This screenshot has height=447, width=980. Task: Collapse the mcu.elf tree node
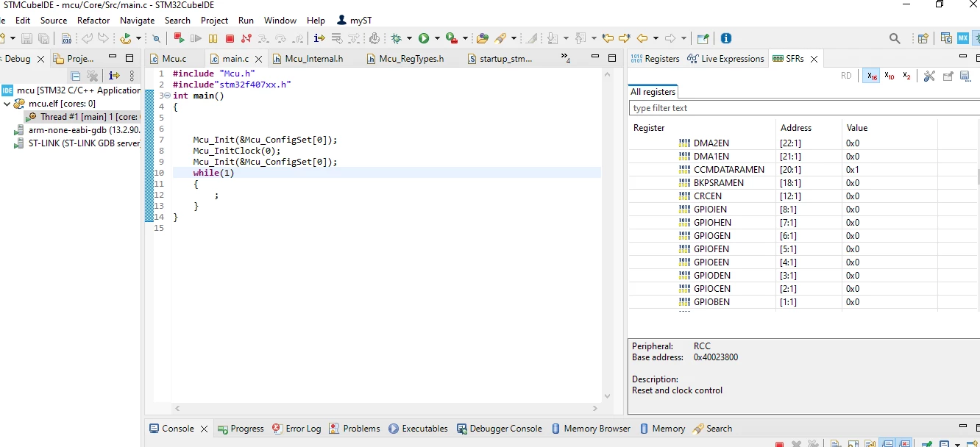click(x=7, y=104)
